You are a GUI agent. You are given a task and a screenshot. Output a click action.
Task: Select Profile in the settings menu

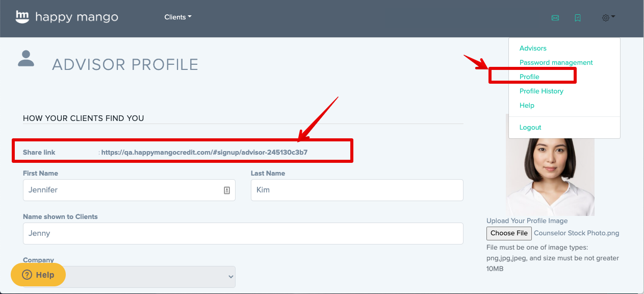pyautogui.click(x=529, y=77)
